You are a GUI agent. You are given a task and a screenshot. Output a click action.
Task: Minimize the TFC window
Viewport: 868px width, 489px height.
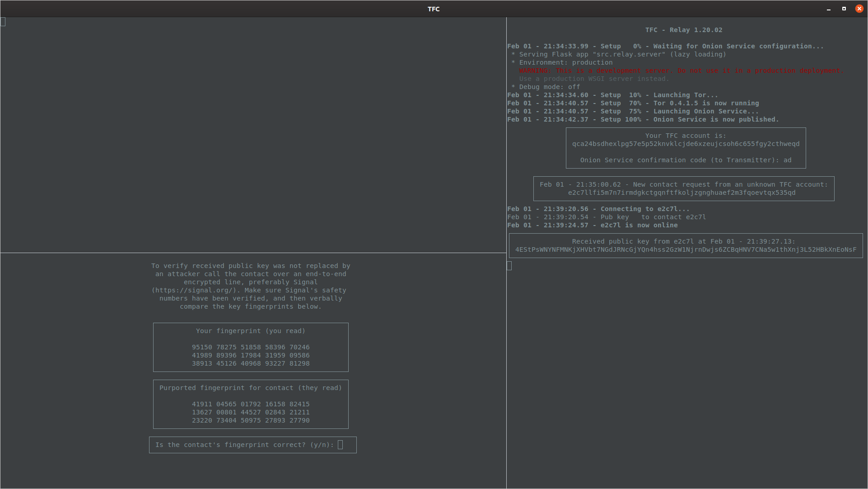click(829, 9)
